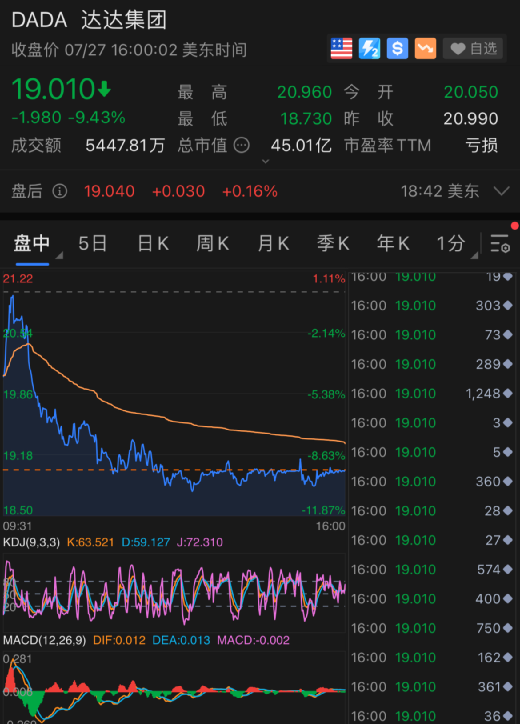This screenshot has height=724, width=520.
Task: Tap the 今开 value 20.050
Action: (471, 92)
